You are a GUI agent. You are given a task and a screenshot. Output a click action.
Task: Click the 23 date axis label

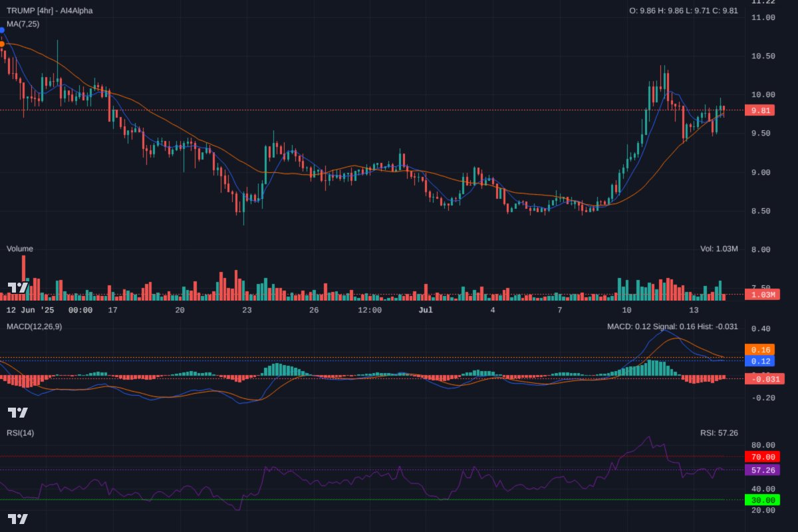coord(247,310)
